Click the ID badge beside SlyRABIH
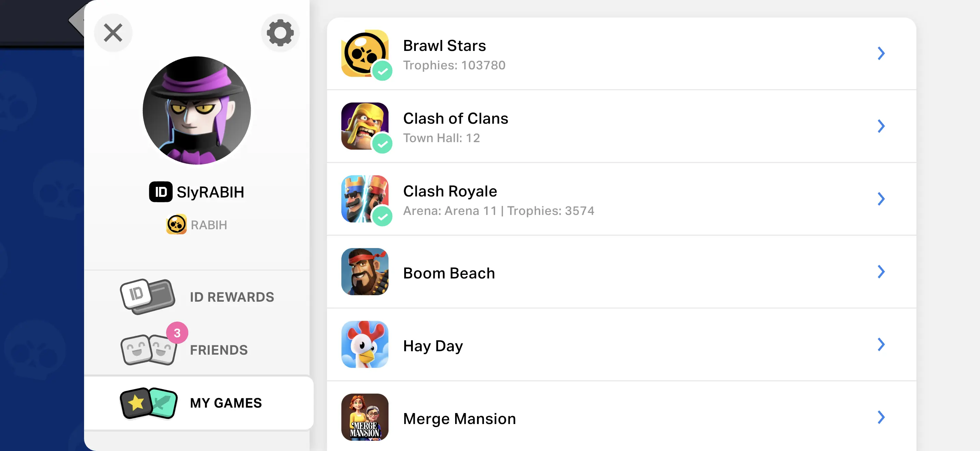Viewport: 980px width, 451px height. click(161, 192)
